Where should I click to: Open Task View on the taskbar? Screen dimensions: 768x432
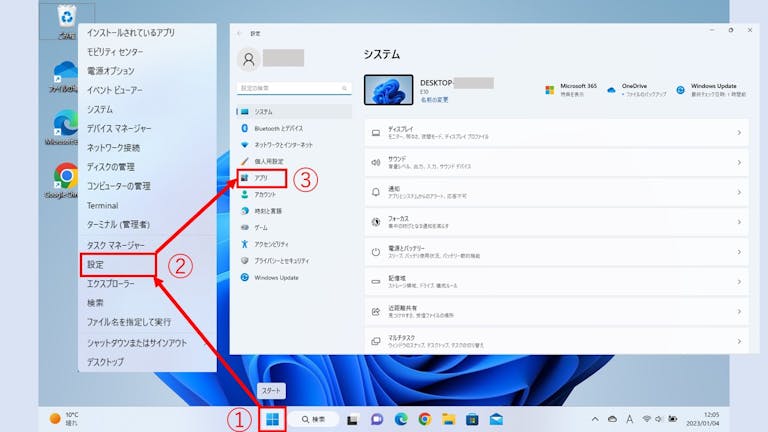[x=352, y=420]
